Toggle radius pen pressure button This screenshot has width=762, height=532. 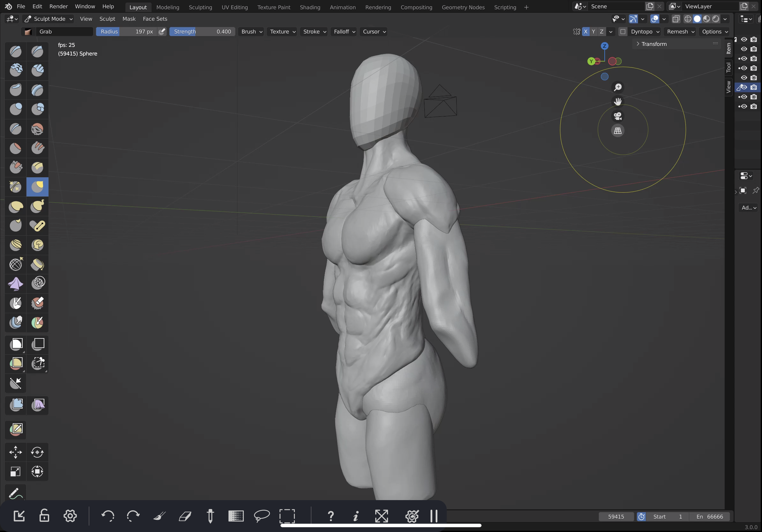pyautogui.click(x=162, y=32)
